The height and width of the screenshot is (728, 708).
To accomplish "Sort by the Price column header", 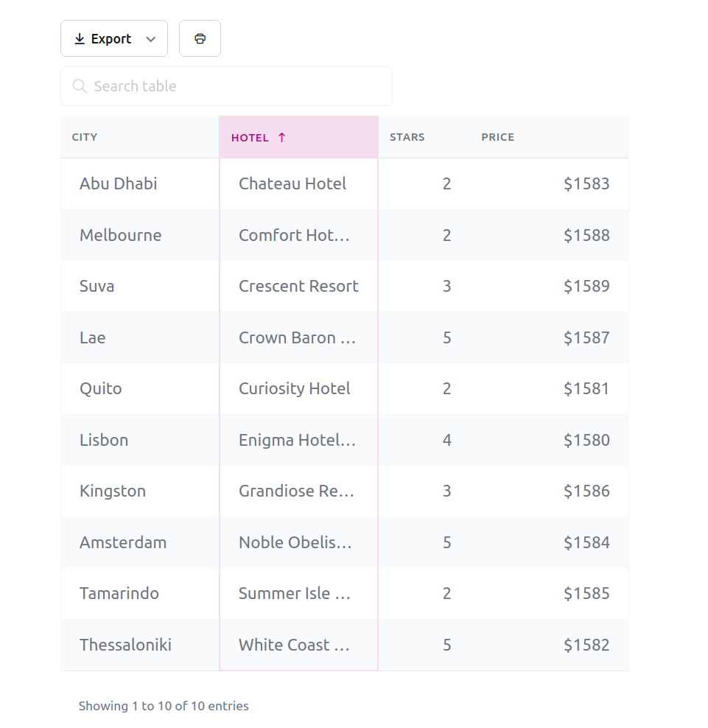I will 549,137.
